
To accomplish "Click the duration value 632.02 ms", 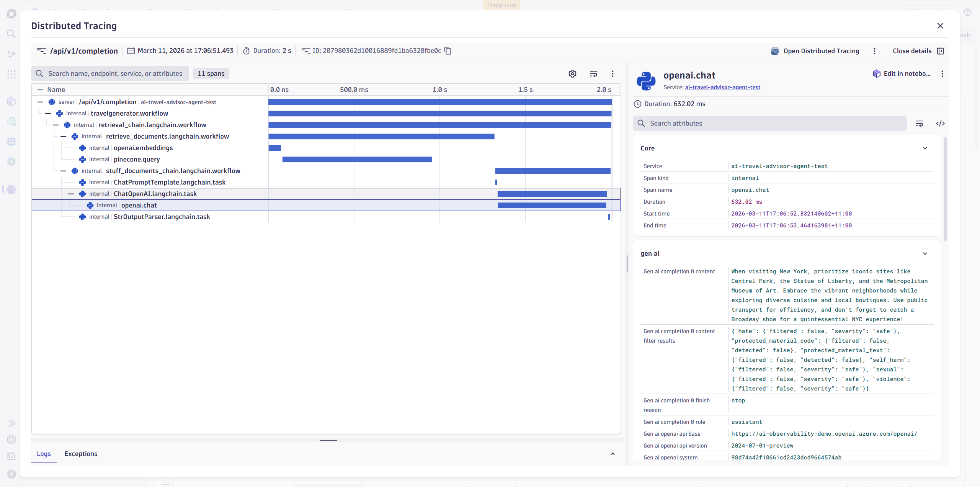I will 746,202.
